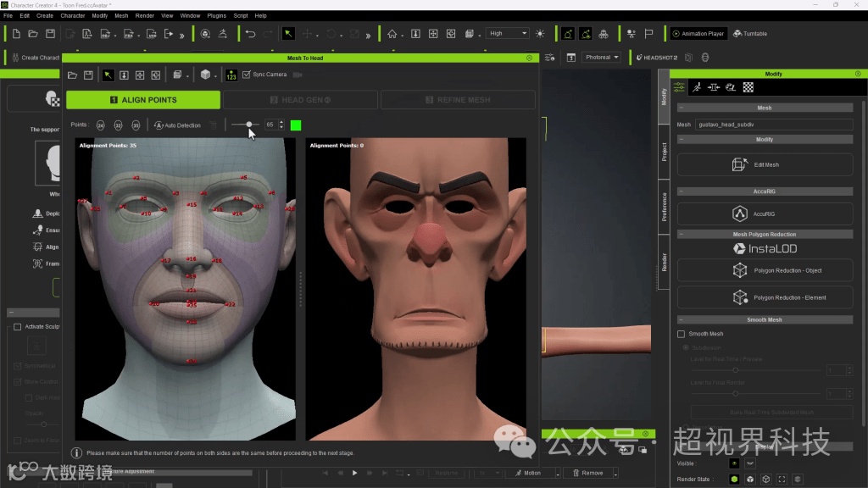Save from the Mesh To Head toolbar
The width and height of the screenshot is (868, 488).
[x=88, y=75]
